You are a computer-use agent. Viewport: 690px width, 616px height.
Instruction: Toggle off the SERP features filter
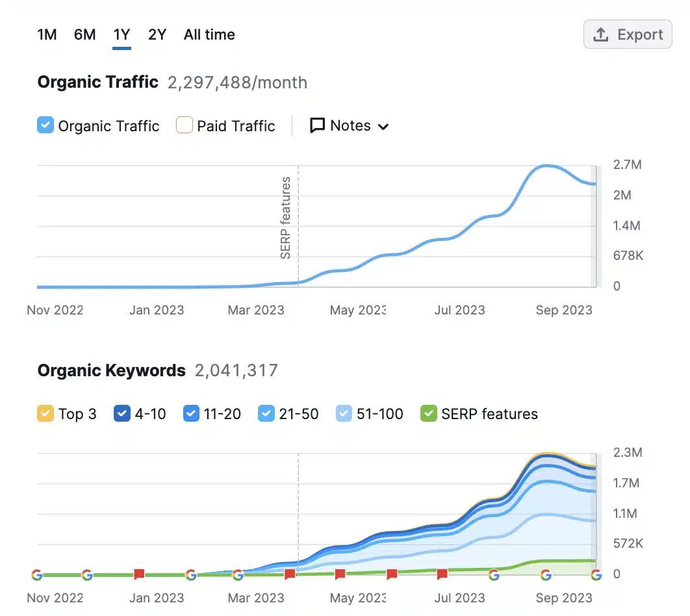[x=429, y=413]
